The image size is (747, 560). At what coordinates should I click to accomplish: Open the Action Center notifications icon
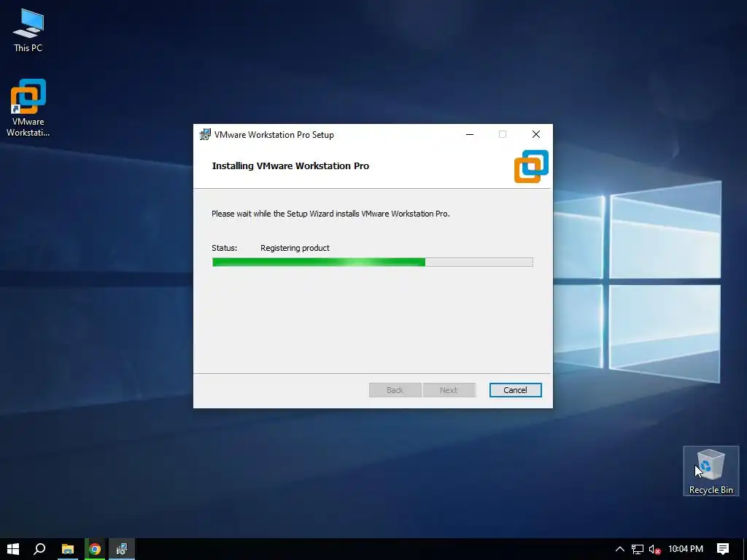(x=723, y=549)
